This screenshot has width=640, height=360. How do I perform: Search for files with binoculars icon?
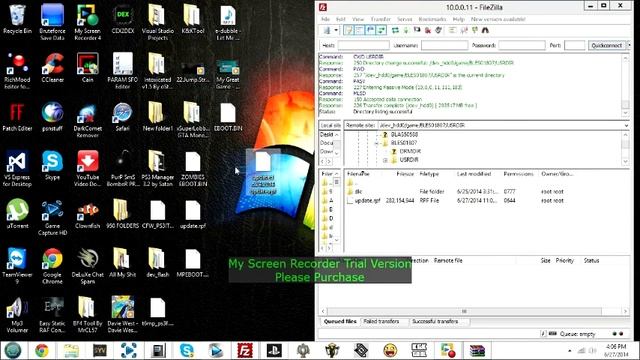click(x=485, y=31)
